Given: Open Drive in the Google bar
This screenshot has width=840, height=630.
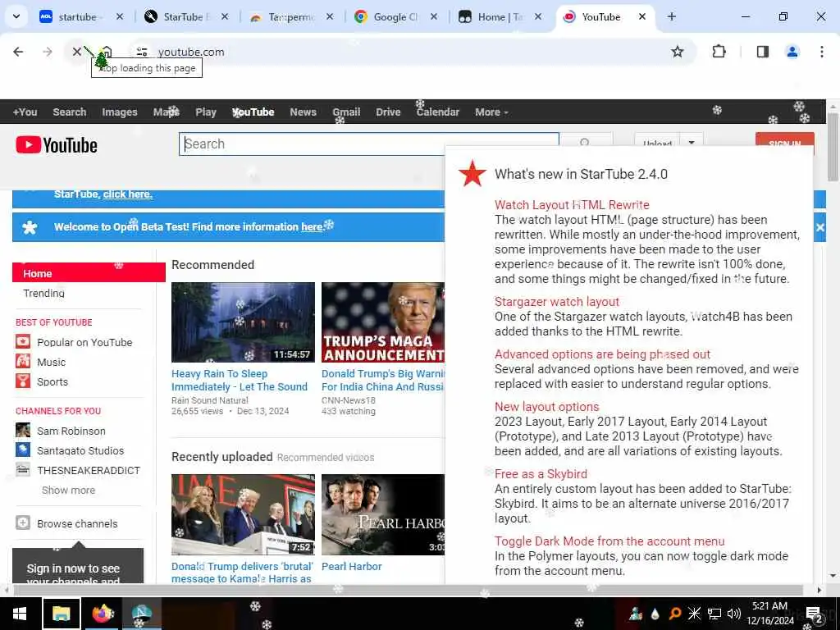Looking at the screenshot, I should [388, 112].
